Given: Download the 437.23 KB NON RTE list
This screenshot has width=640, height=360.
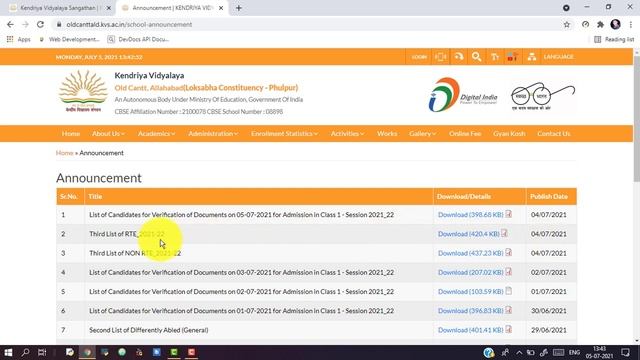Looking at the screenshot, I should pos(471,253).
